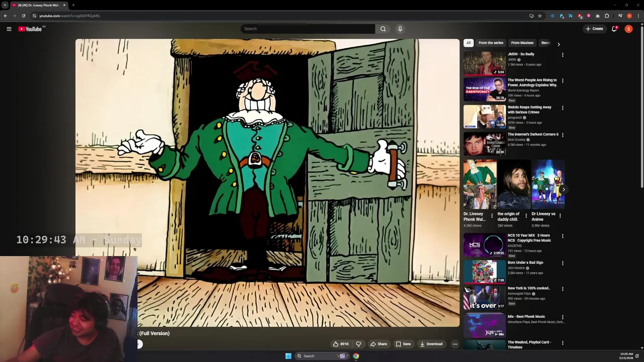Screen dimensions: 644x362
Task: Click the main video player
Action: [267, 183]
